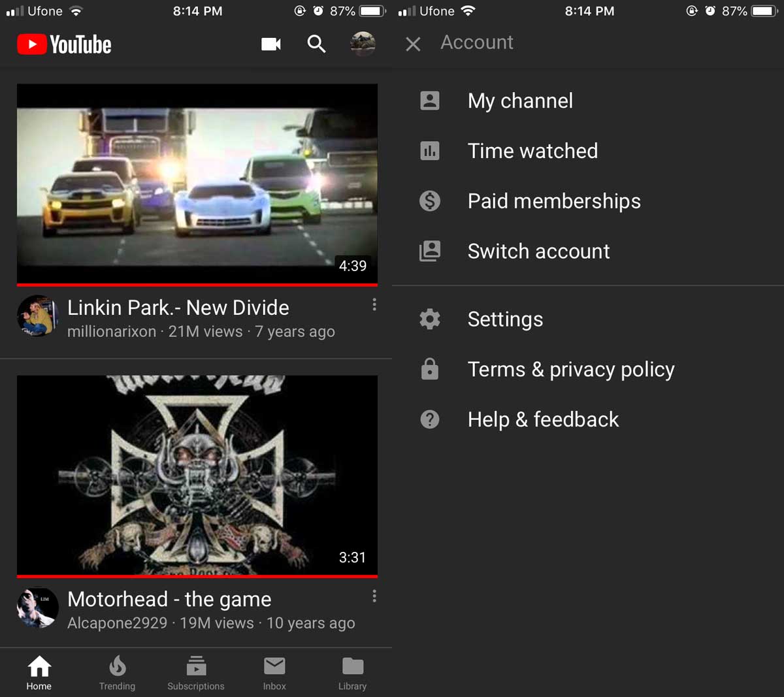Select Paid memberships

pyautogui.click(x=588, y=201)
